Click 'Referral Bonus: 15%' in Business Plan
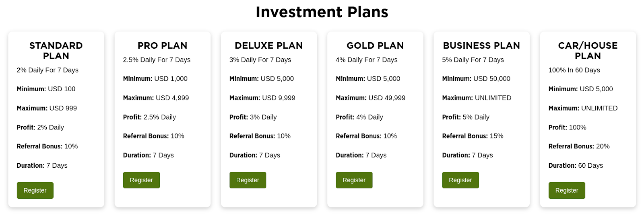 coord(473,136)
